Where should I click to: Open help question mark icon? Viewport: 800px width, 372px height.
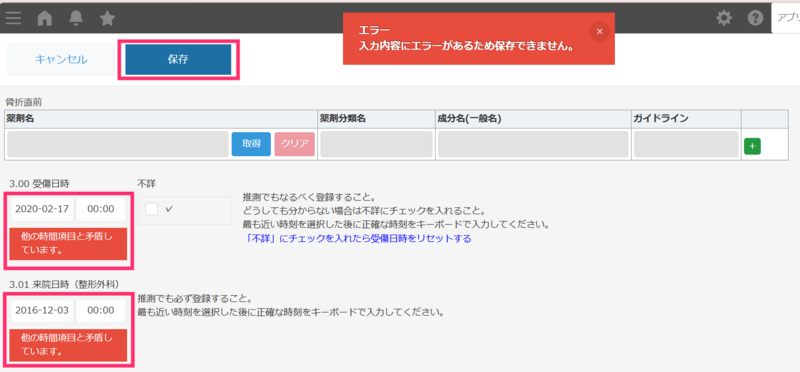click(755, 18)
